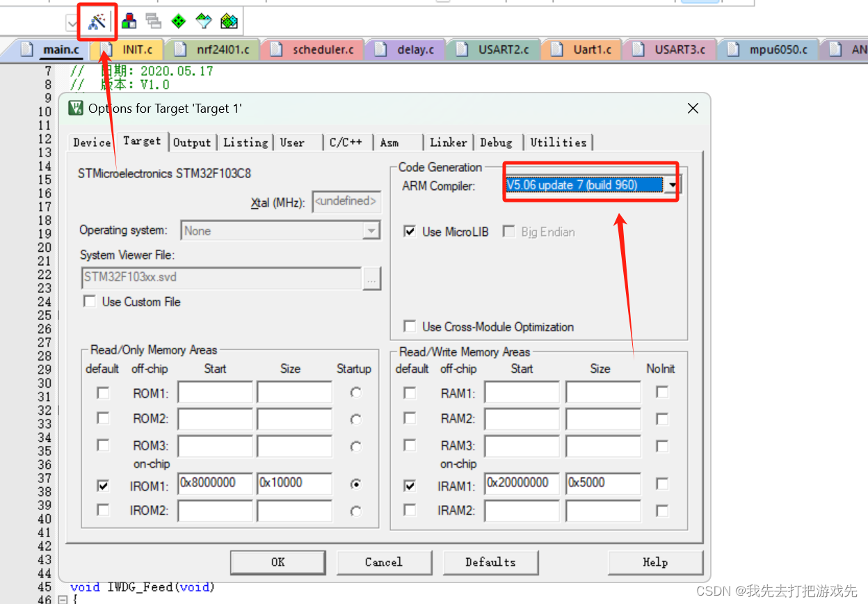Check the ROM1 default checkbox

coord(103,393)
